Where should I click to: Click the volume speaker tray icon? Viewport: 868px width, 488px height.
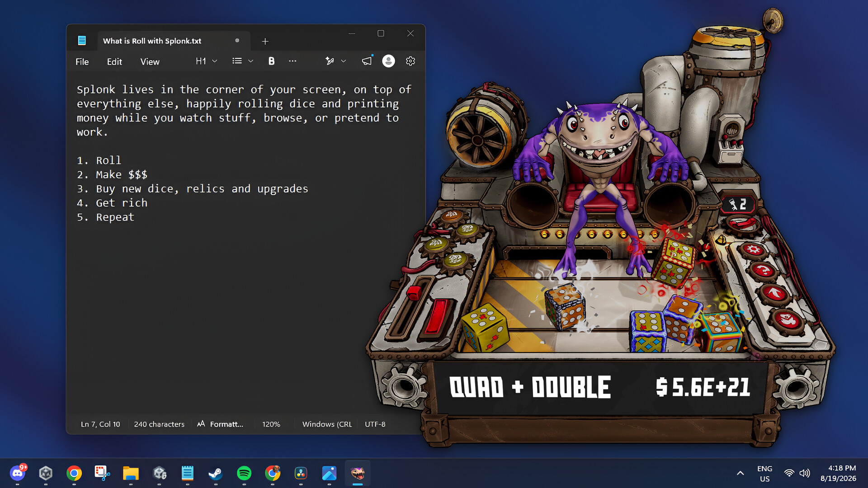805,473
